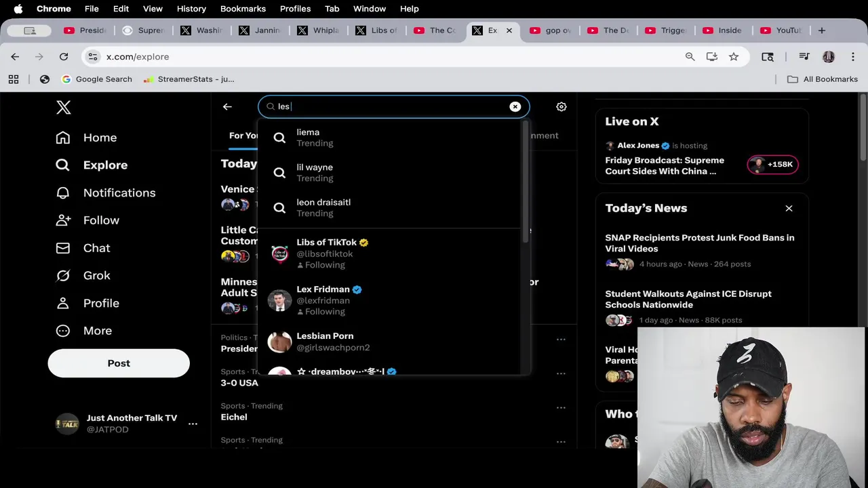Click the page vertical scrollbar

point(863,129)
